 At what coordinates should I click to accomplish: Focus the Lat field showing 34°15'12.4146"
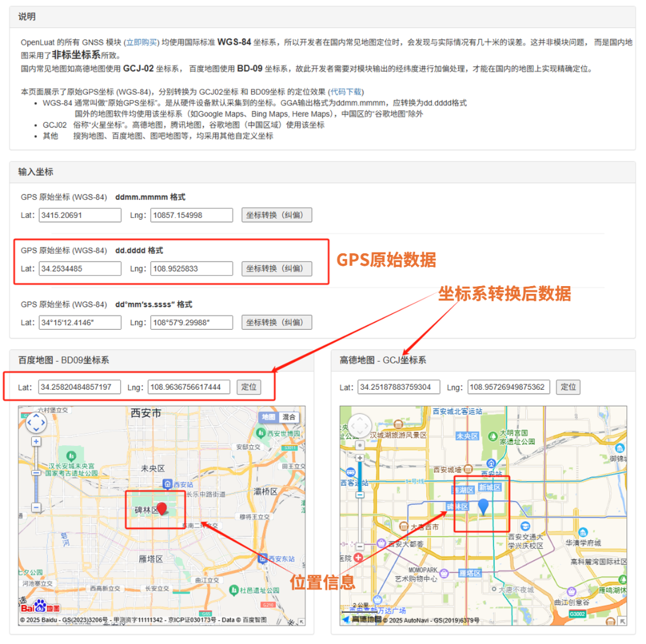tap(80, 323)
